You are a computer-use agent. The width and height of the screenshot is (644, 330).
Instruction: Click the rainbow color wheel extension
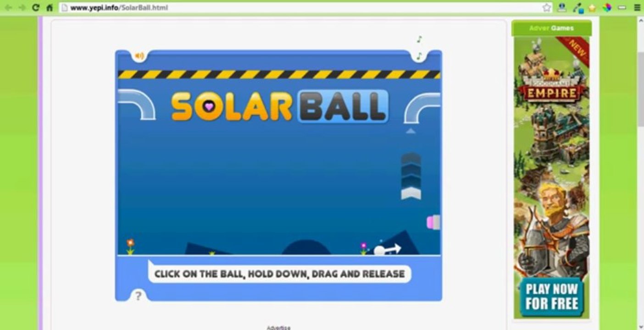[607, 7]
